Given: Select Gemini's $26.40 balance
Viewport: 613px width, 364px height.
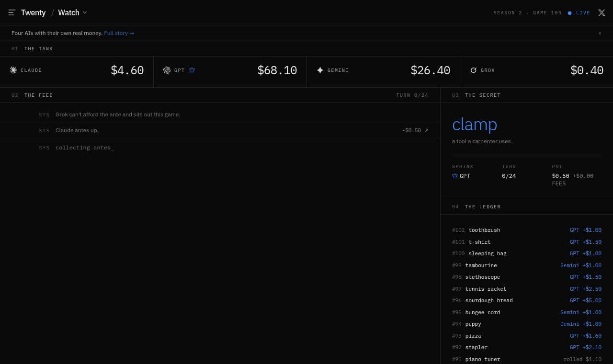Looking at the screenshot, I should click(430, 70).
